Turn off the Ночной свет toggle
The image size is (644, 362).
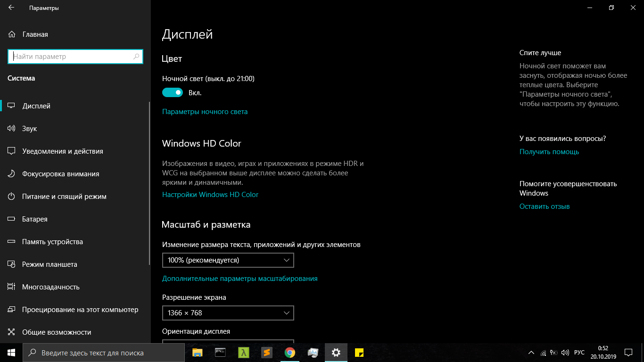coord(173,93)
